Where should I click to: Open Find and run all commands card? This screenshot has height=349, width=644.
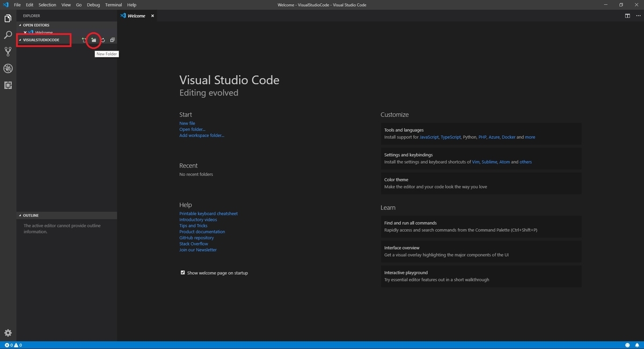point(481,227)
